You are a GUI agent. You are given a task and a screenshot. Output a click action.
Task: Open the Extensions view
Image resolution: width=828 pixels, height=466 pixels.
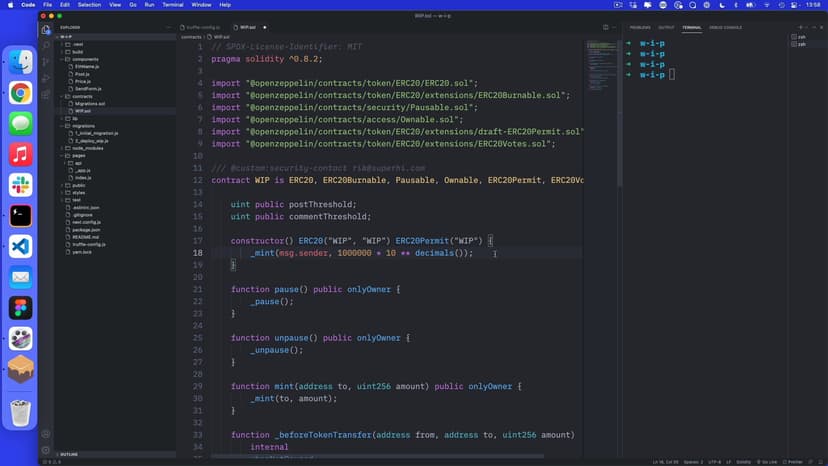pyautogui.click(x=46, y=94)
